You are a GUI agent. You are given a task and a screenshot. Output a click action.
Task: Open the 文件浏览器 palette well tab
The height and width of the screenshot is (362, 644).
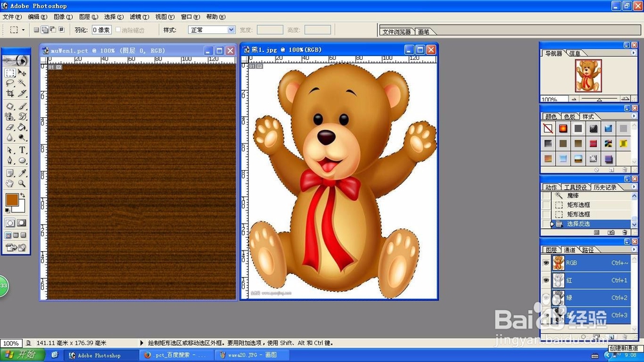(396, 32)
